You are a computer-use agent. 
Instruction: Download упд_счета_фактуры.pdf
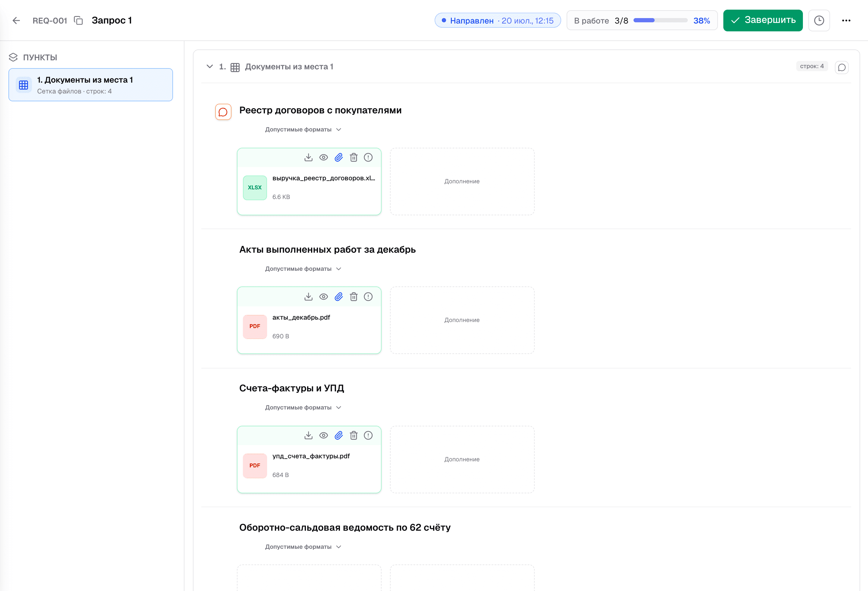[309, 435]
